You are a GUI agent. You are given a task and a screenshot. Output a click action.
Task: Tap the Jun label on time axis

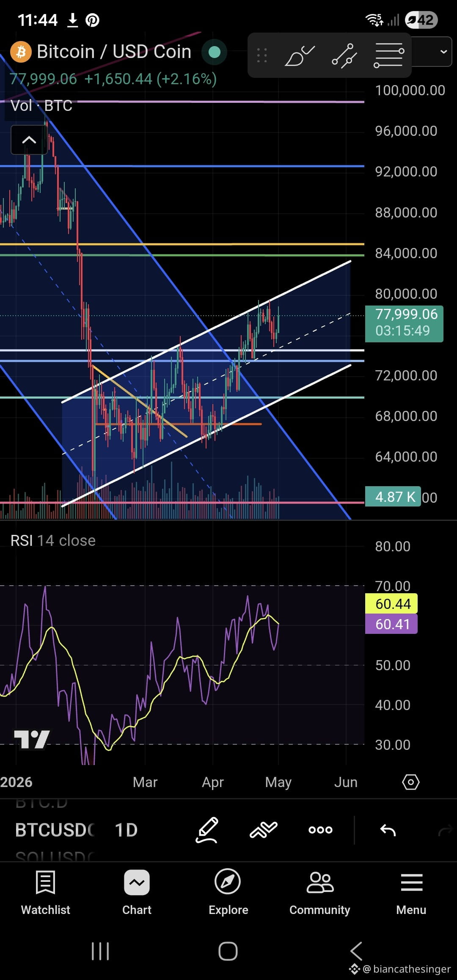(346, 782)
